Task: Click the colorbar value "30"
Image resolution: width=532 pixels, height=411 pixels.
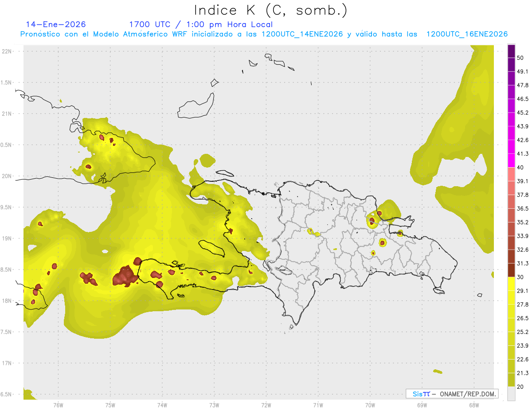Action: coord(520,277)
